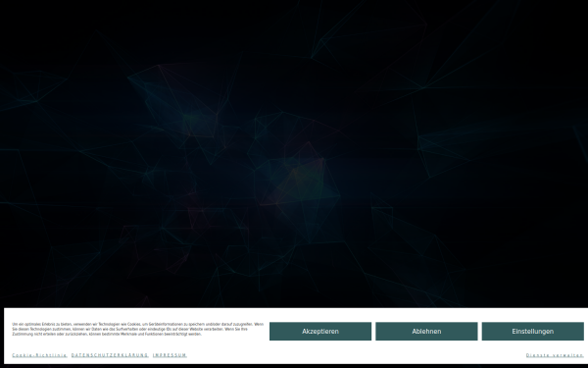Open cookie Einstellungen
588x368 pixels.
532,332
